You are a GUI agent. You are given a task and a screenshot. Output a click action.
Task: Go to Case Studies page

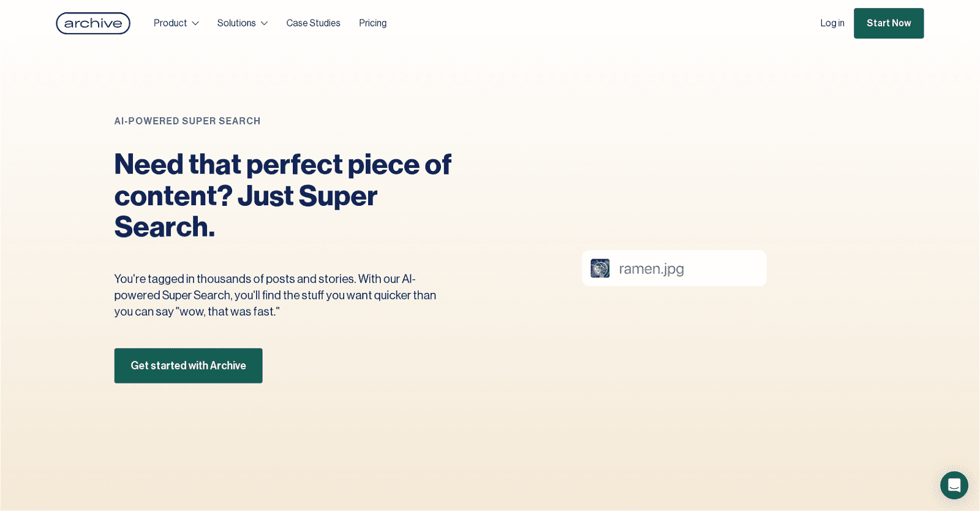[313, 23]
